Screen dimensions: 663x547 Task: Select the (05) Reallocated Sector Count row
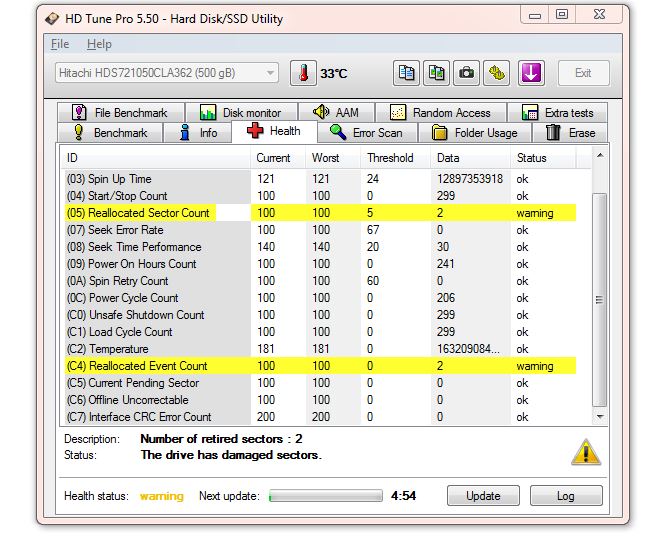[x=321, y=213]
